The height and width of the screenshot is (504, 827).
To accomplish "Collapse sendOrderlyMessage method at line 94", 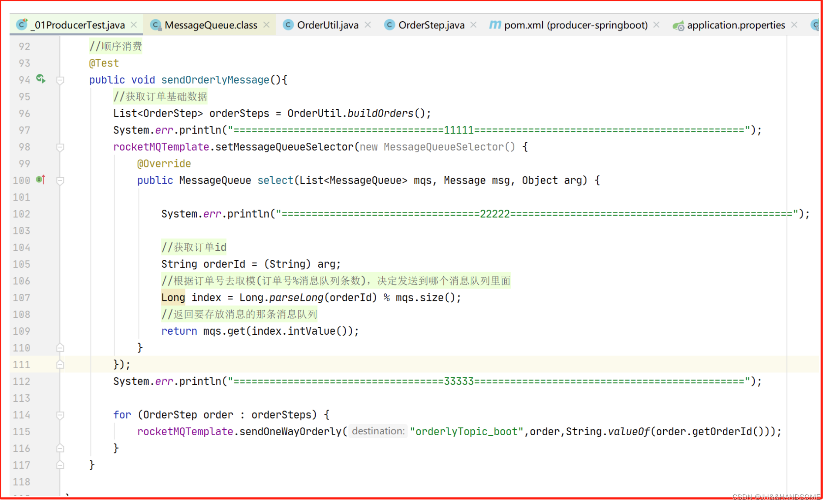I will (x=61, y=80).
